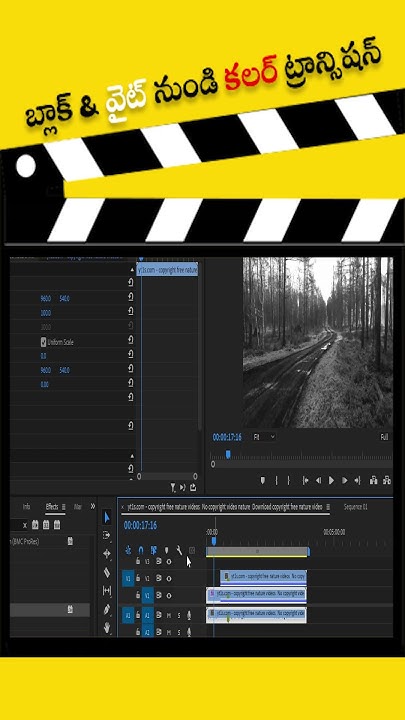The height and width of the screenshot is (720, 405).
Task: Reset the 0.00 value row
Action: click(130, 382)
